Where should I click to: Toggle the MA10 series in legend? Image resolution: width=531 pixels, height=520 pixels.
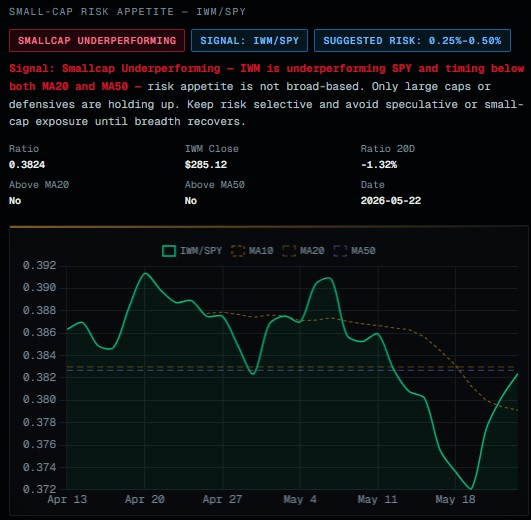point(252,251)
